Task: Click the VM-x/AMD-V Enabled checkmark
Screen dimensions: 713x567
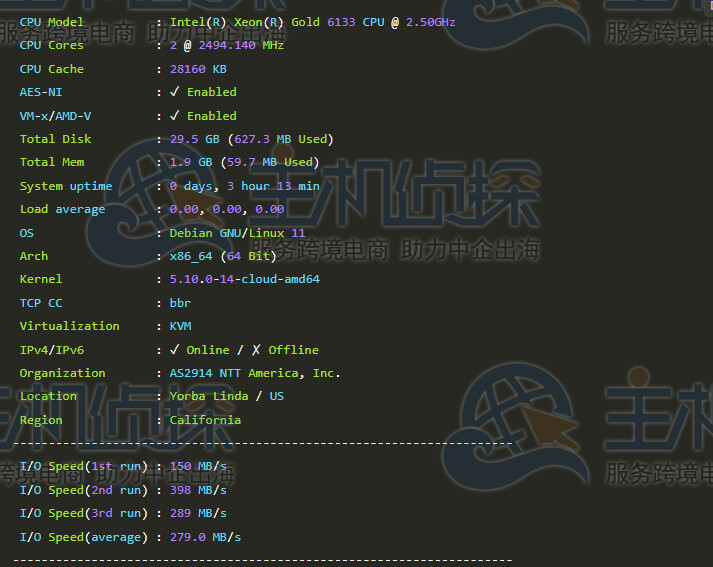Action: 175,115
